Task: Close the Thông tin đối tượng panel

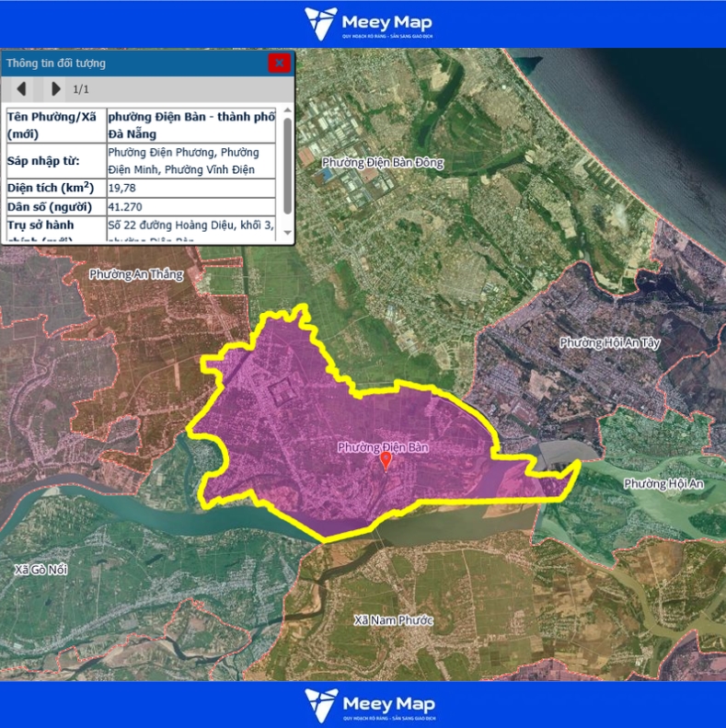Action: (x=280, y=63)
